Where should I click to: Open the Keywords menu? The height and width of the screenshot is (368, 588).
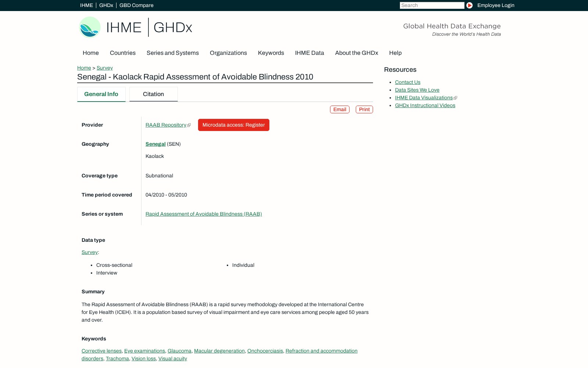click(271, 53)
